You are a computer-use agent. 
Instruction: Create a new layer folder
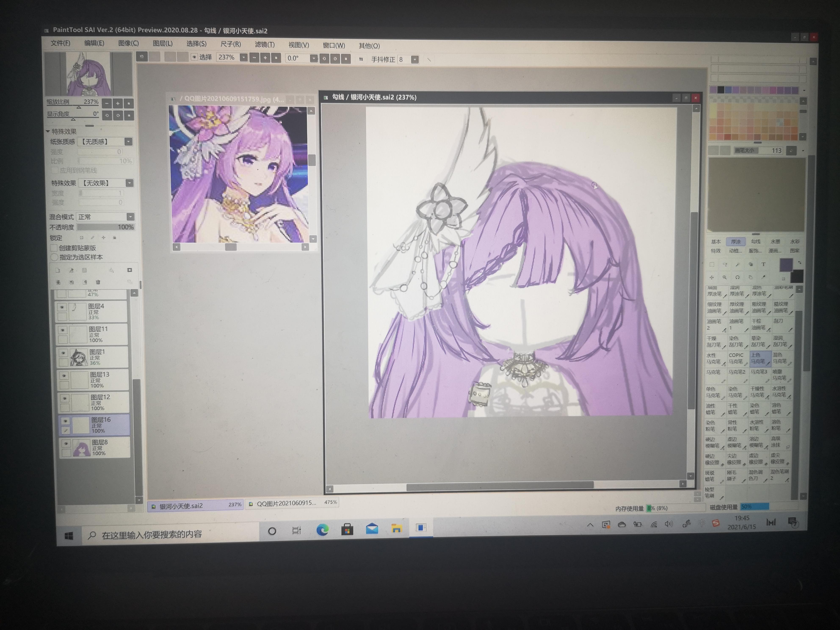click(84, 270)
